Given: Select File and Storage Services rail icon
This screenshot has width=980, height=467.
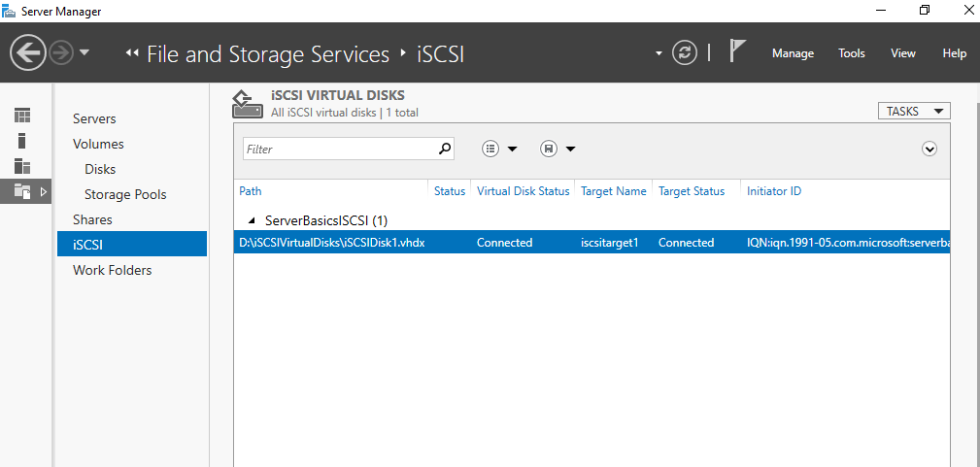Looking at the screenshot, I should point(22,191).
